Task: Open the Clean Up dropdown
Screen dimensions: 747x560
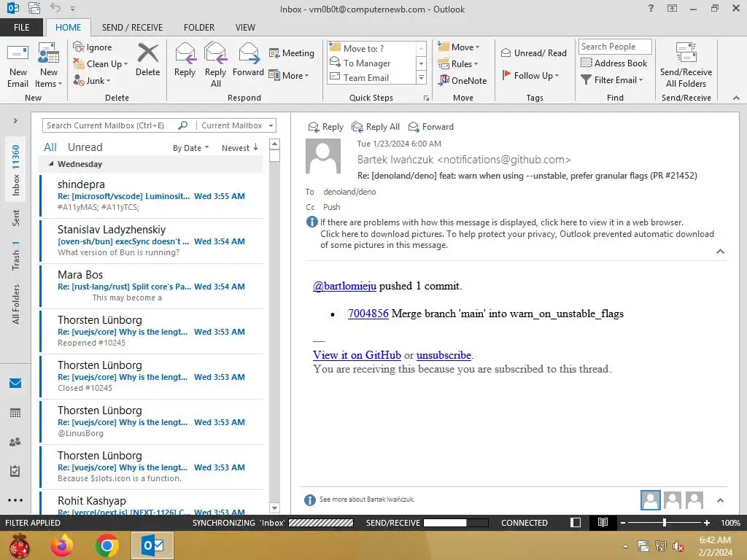Action: click(x=100, y=64)
